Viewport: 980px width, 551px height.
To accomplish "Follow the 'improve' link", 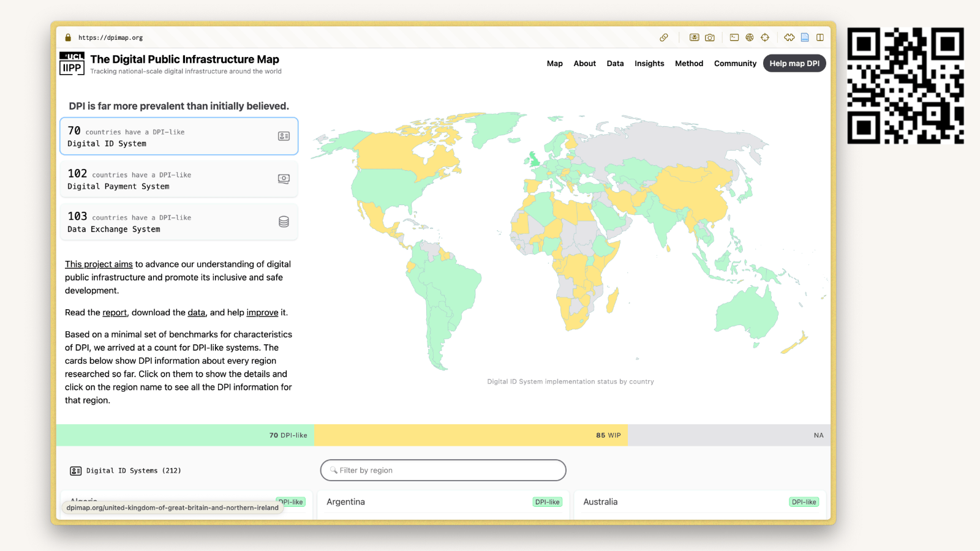I will click(262, 313).
